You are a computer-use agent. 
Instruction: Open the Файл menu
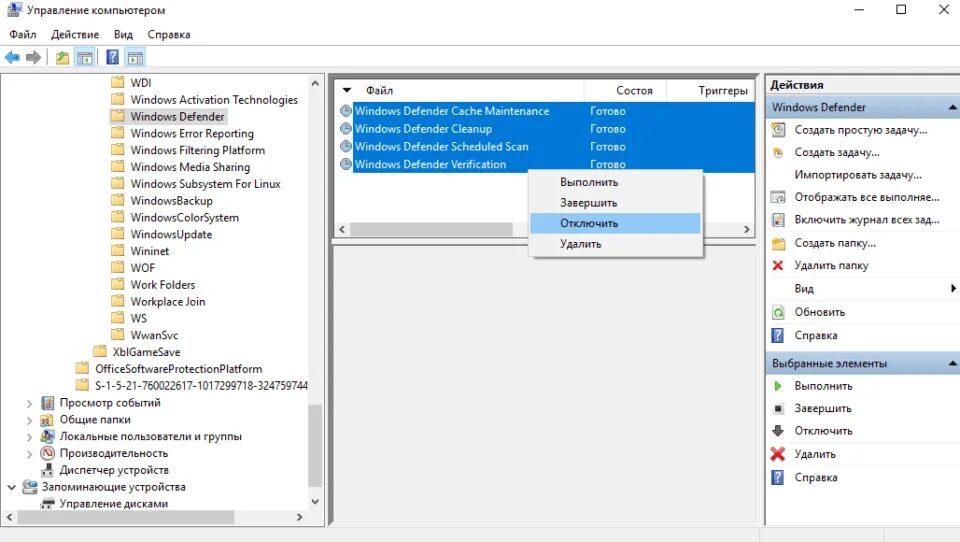23,34
